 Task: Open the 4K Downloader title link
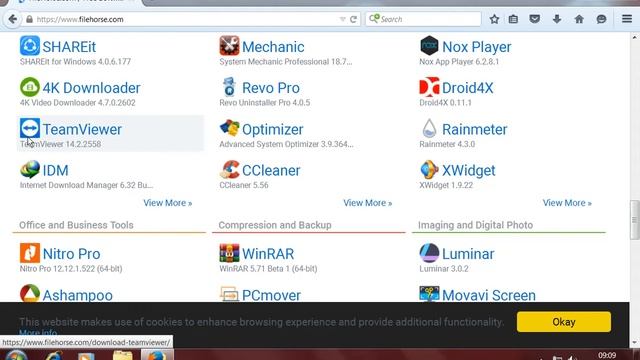(x=91, y=88)
